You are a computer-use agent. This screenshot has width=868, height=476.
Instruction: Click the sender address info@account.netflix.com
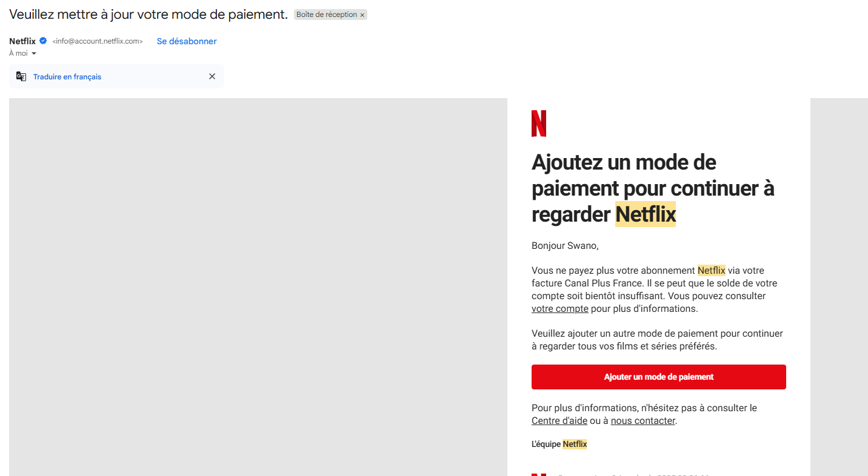coord(98,41)
